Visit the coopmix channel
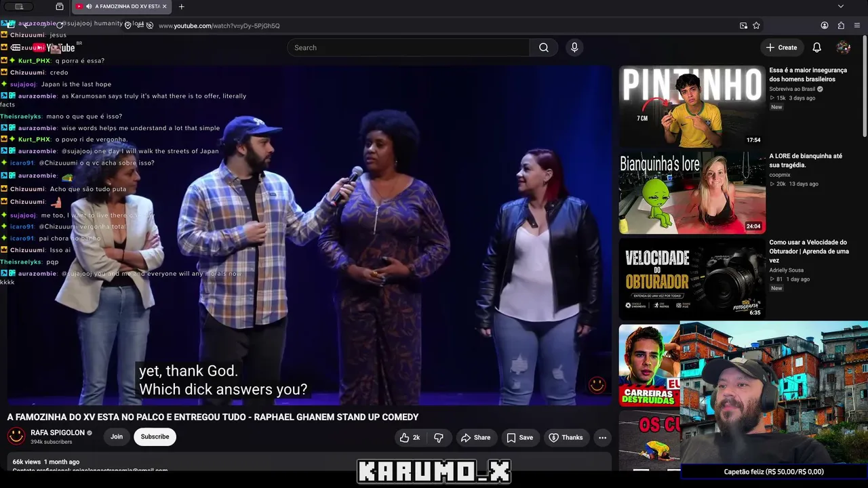The width and height of the screenshot is (868, 488). 780,175
